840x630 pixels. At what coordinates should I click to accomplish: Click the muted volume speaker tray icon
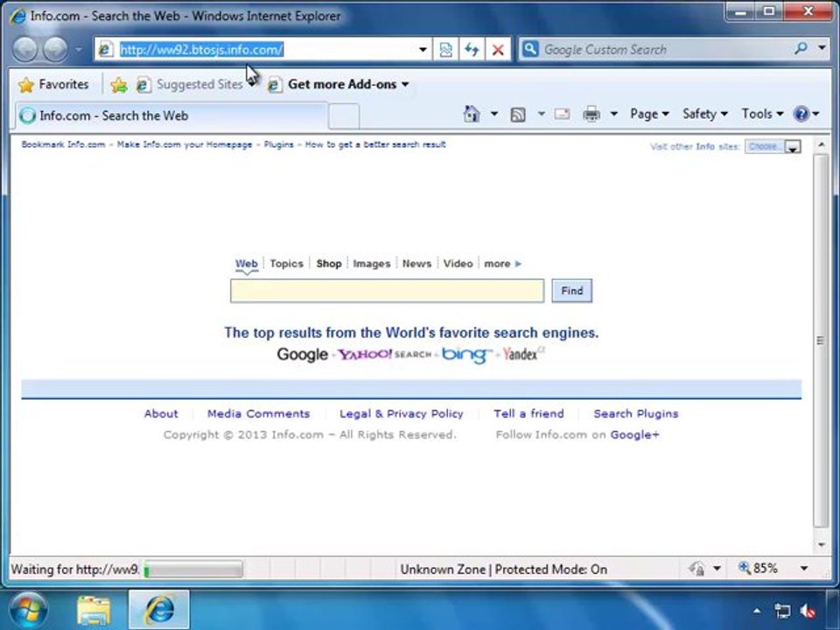click(808, 611)
